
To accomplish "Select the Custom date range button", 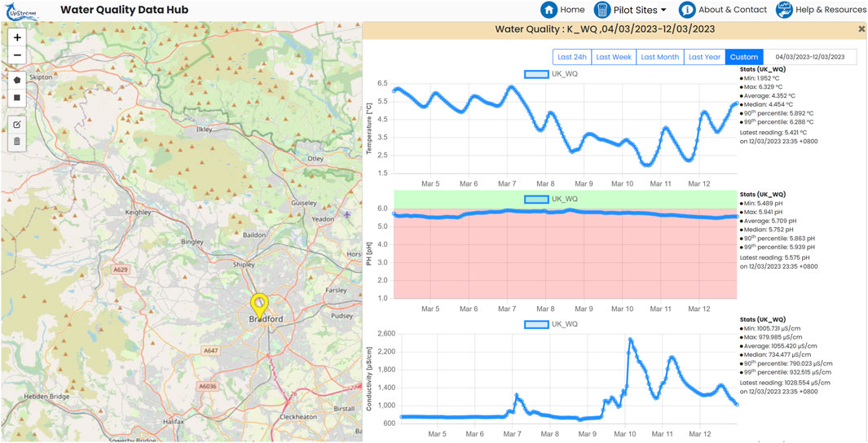I will tap(744, 57).
